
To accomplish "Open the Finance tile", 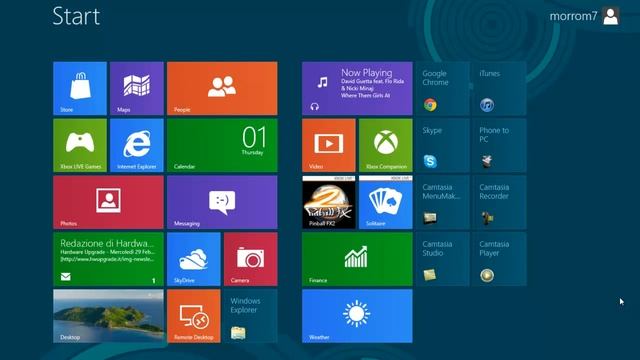I will pos(357,259).
